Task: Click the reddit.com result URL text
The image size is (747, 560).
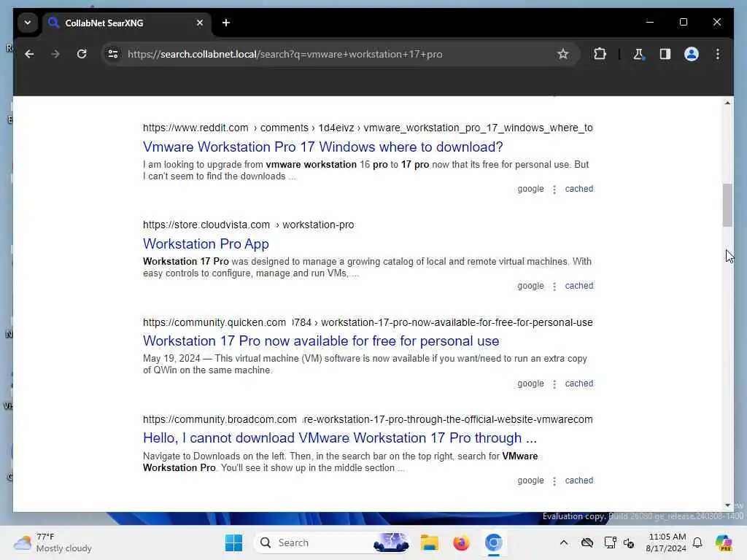Action: 368,128
